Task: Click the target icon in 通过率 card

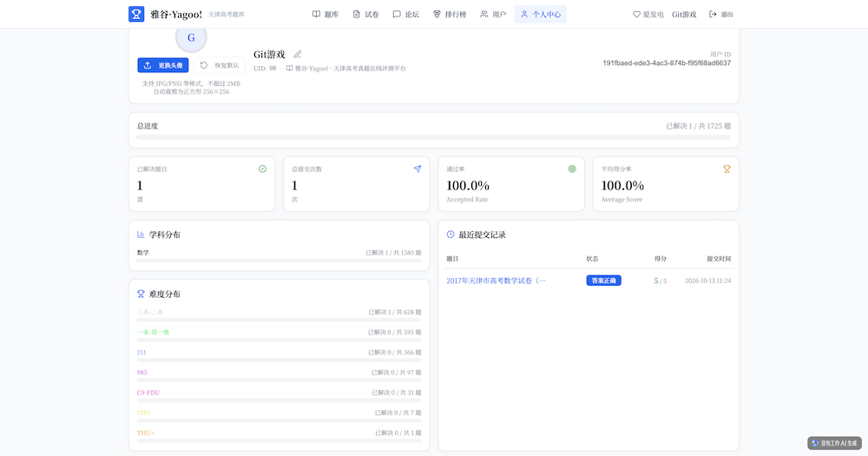Action: [572, 169]
